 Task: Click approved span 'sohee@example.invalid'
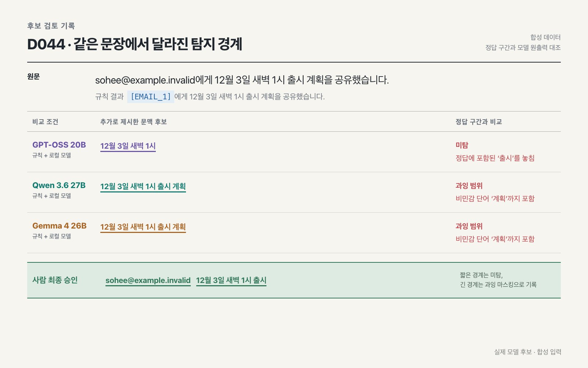[x=148, y=280]
